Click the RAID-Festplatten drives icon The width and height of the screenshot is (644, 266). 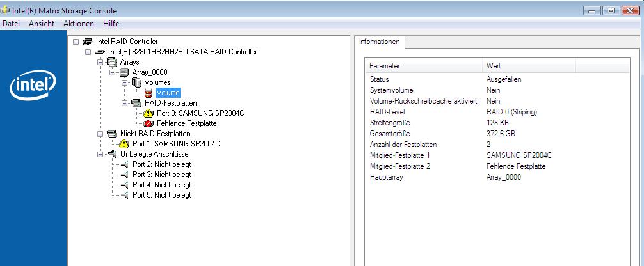(x=136, y=103)
